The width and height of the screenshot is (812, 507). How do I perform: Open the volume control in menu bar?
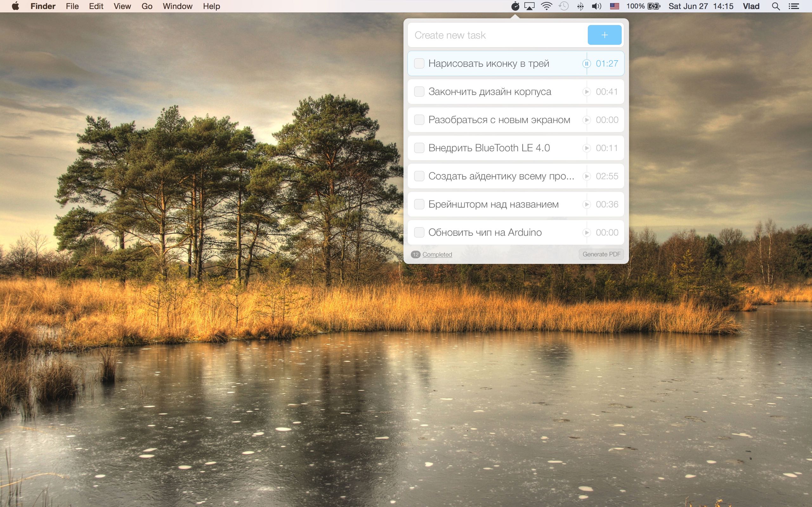[x=596, y=6]
